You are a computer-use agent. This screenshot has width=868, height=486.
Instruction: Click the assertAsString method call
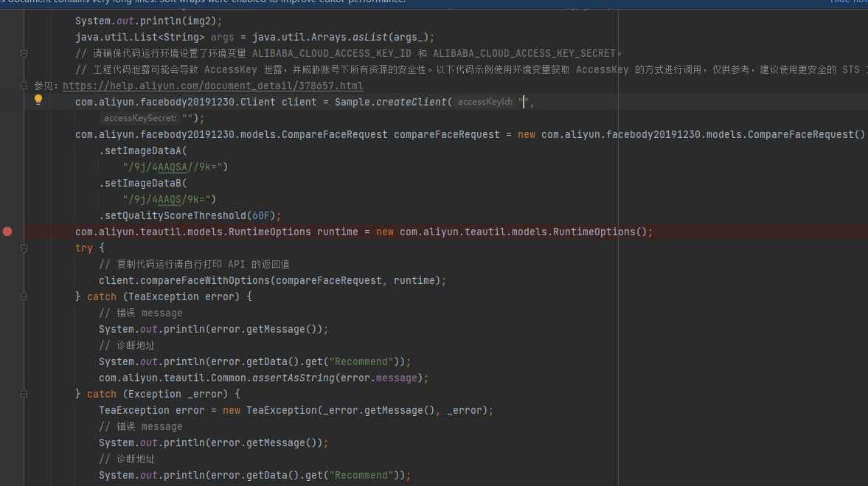click(294, 378)
